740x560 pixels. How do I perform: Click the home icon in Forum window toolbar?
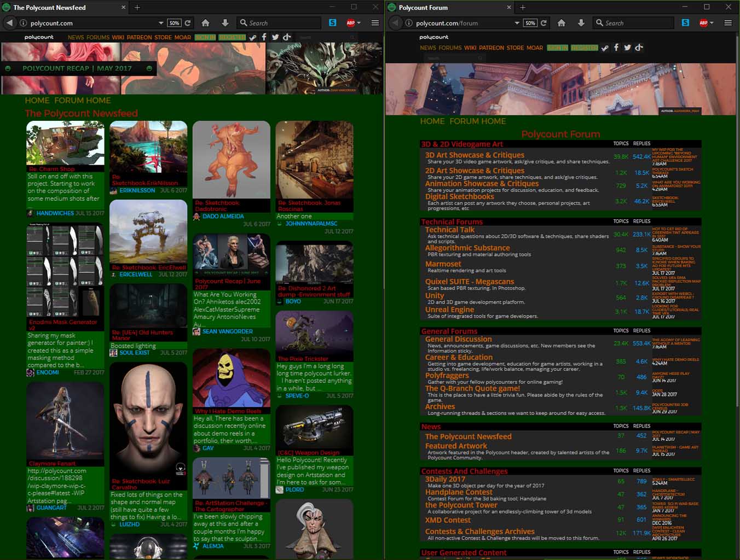(x=561, y=23)
